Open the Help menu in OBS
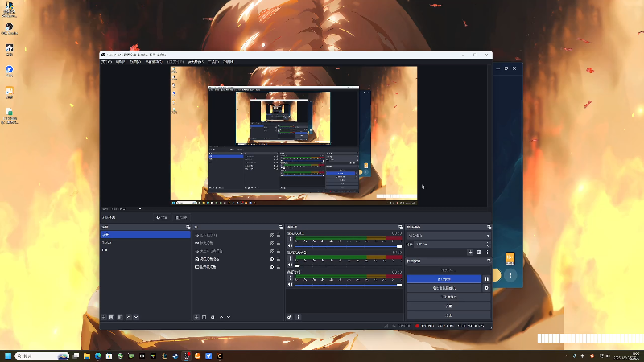 (x=229, y=62)
